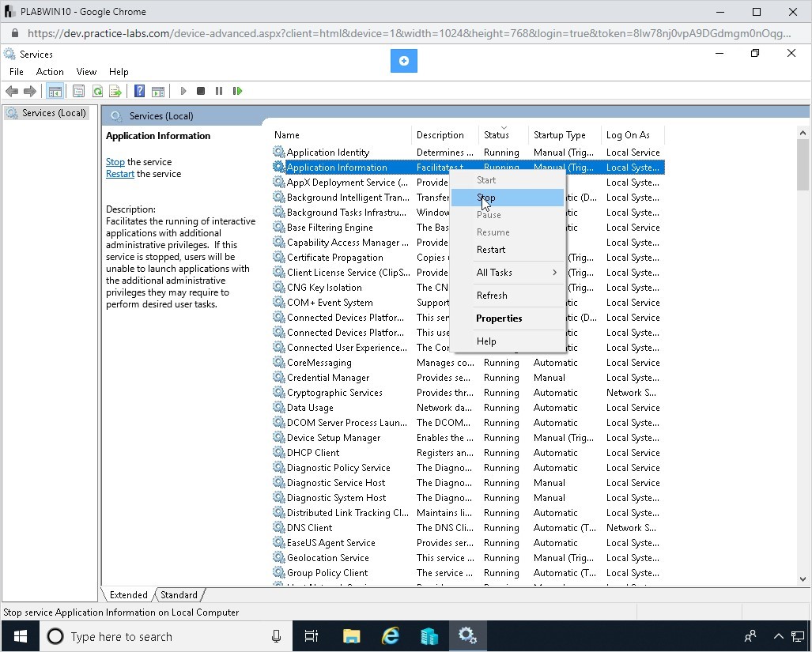Select the Diagnostic Policy Service row
The height and width of the screenshot is (652, 812).
pyautogui.click(x=467, y=467)
